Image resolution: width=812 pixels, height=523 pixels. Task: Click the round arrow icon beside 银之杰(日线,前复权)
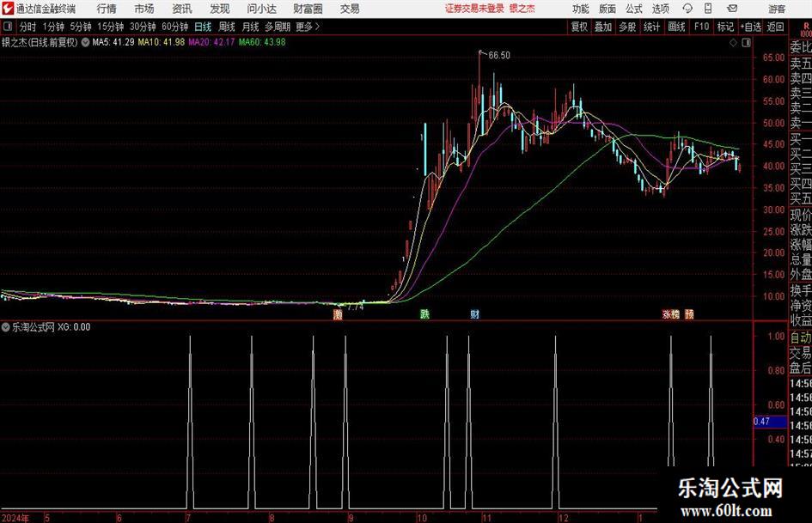pos(85,42)
